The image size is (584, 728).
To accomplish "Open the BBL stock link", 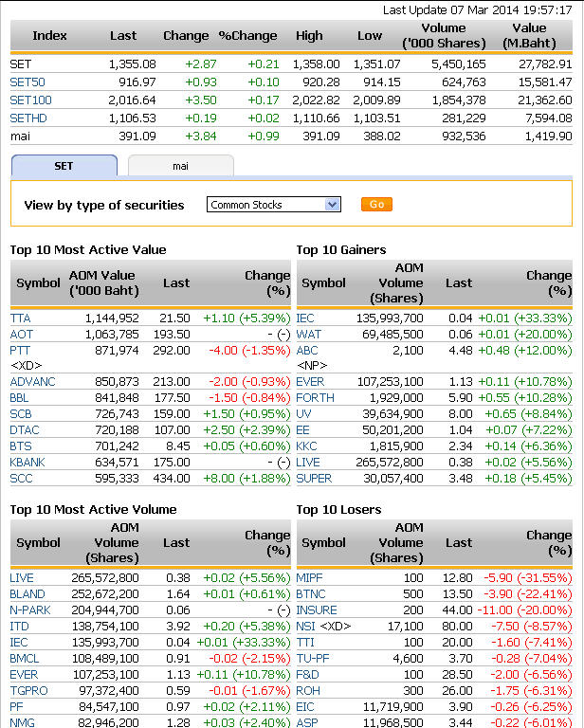I will 20,397.
